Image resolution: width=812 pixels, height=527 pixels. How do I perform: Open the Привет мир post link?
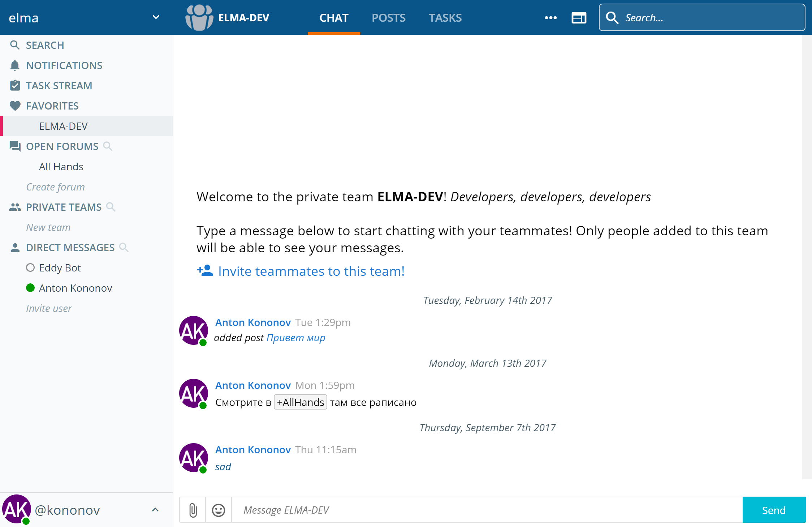tap(296, 338)
